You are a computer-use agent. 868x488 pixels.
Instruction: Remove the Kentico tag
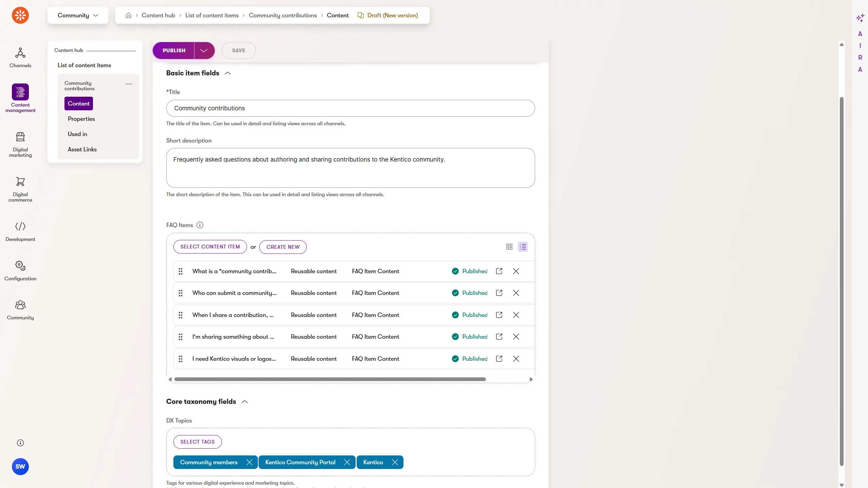point(395,462)
